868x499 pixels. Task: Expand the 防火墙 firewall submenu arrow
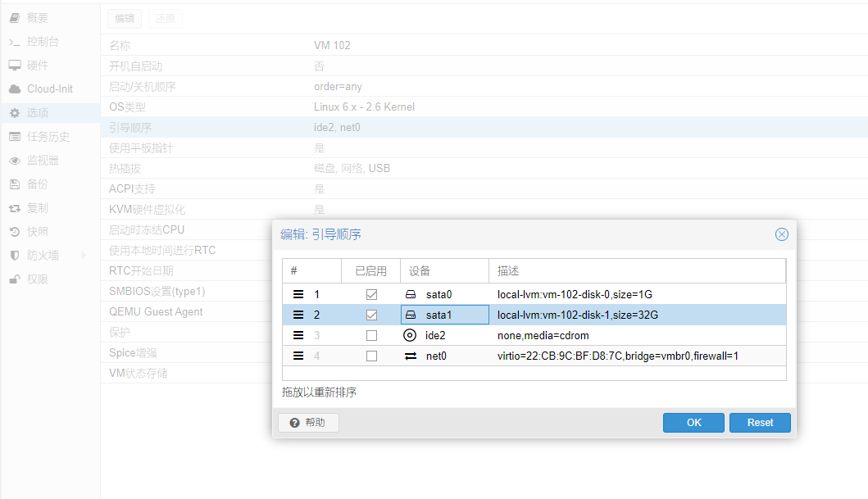click(x=84, y=256)
